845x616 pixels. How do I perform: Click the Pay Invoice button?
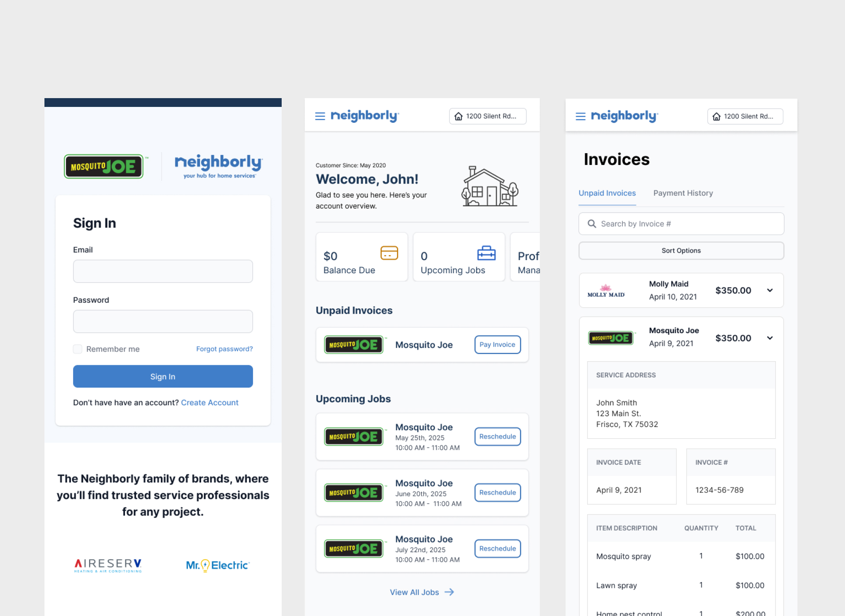pyautogui.click(x=497, y=345)
